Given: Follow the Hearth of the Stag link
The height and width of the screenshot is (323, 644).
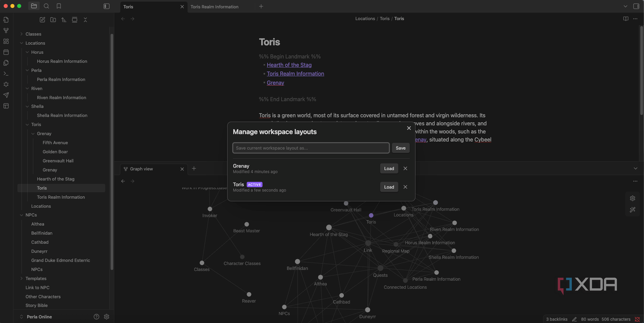Looking at the screenshot, I should [x=289, y=65].
